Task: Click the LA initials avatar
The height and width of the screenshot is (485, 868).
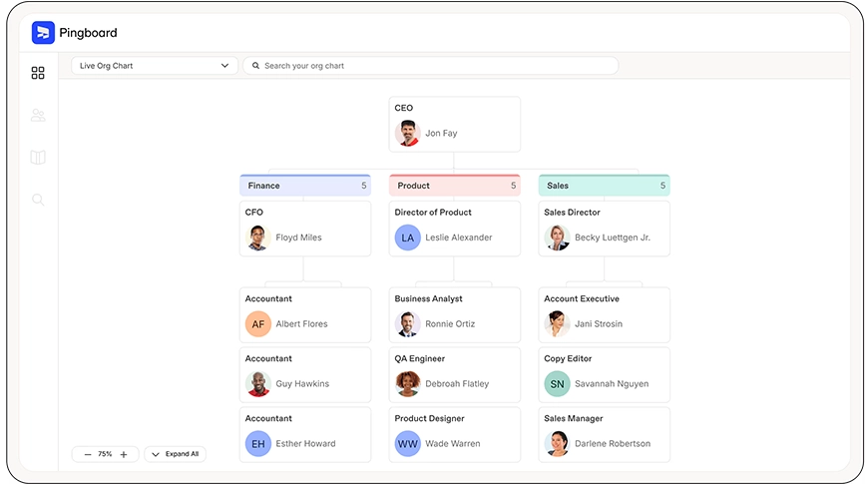Action: point(407,238)
